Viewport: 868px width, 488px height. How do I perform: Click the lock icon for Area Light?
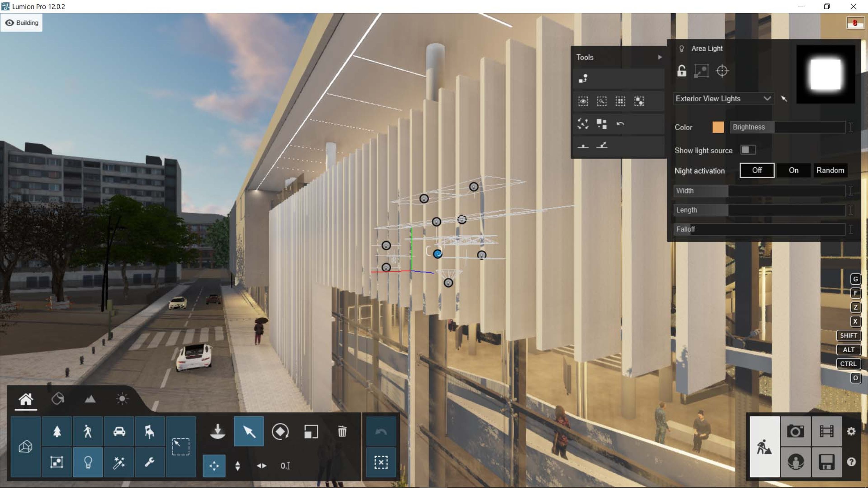(x=681, y=71)
